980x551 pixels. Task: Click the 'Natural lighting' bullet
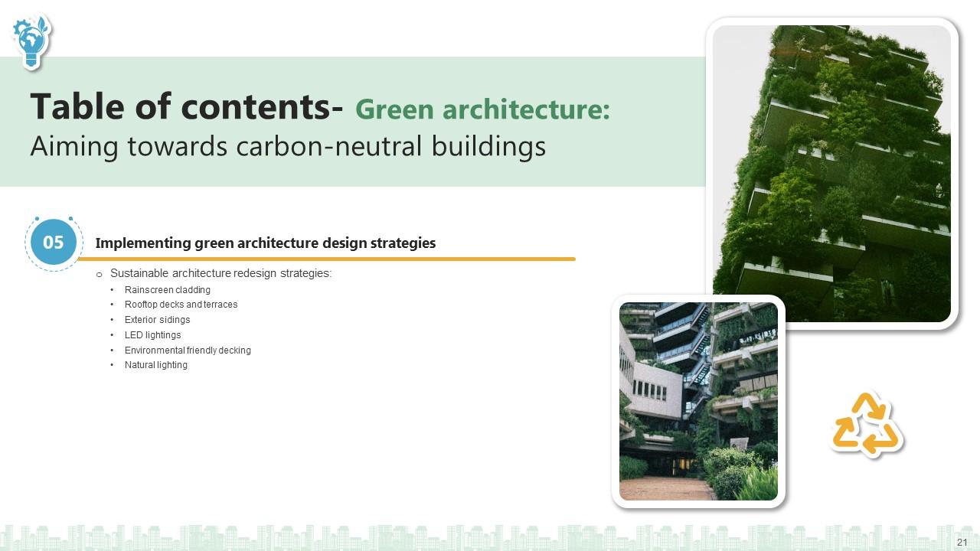(155, 365)
